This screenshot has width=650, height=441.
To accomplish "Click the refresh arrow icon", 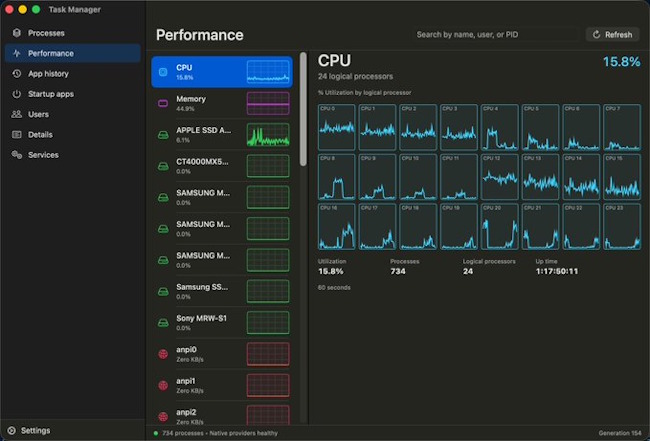I will coord(596,34).
